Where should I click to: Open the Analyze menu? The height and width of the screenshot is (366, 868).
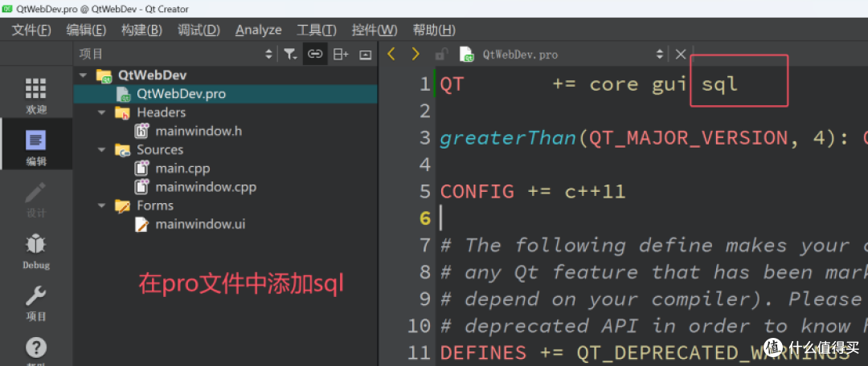click(258, 30)
